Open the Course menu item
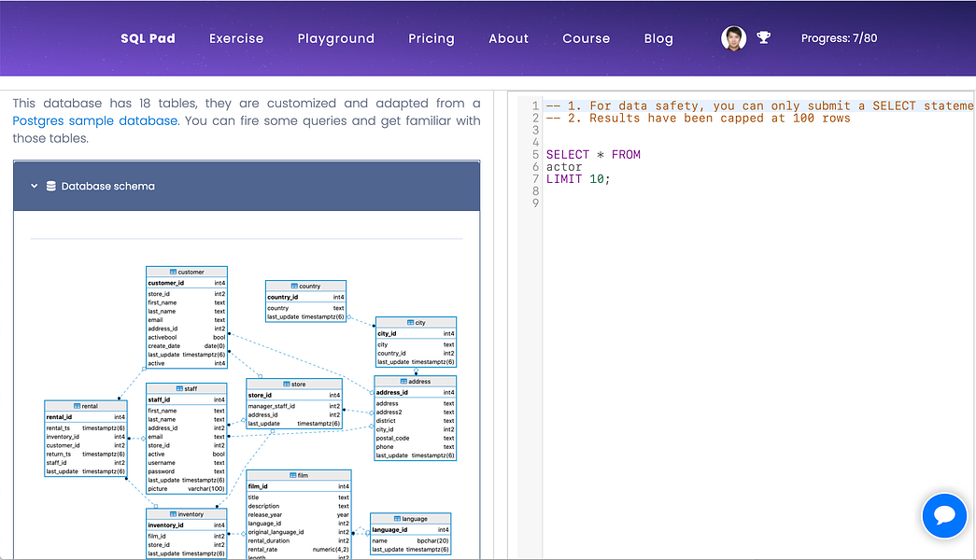Screen dimensions: 976x560 tap(586, 38)
